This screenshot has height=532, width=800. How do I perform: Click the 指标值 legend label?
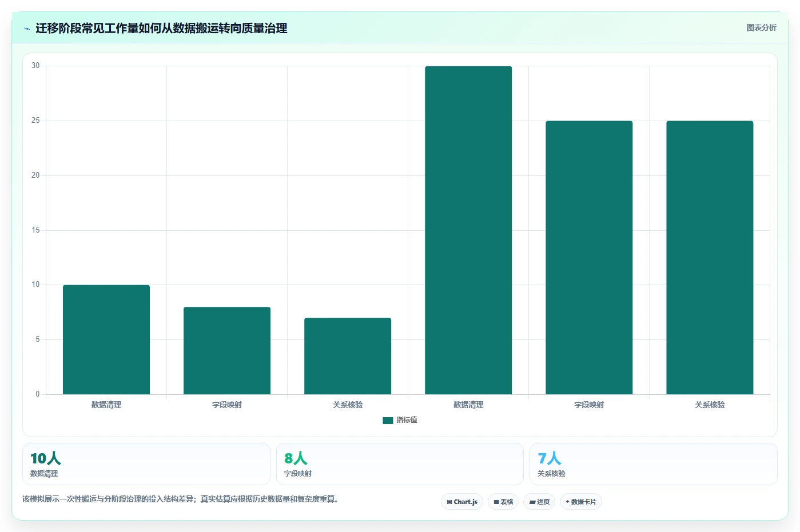click(x=407, y=420)
